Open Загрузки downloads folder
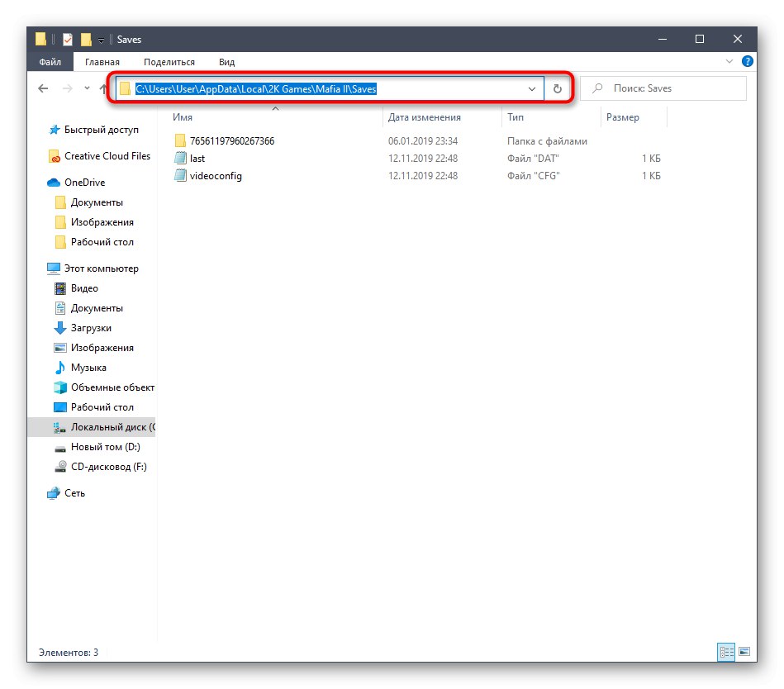This screenshot has height=689, width=784. pyautogui.click(x=91, y=328)
